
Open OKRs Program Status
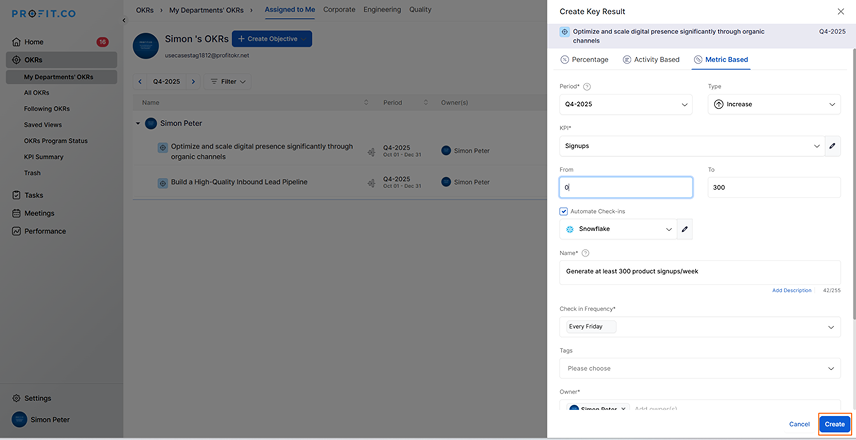56,141
